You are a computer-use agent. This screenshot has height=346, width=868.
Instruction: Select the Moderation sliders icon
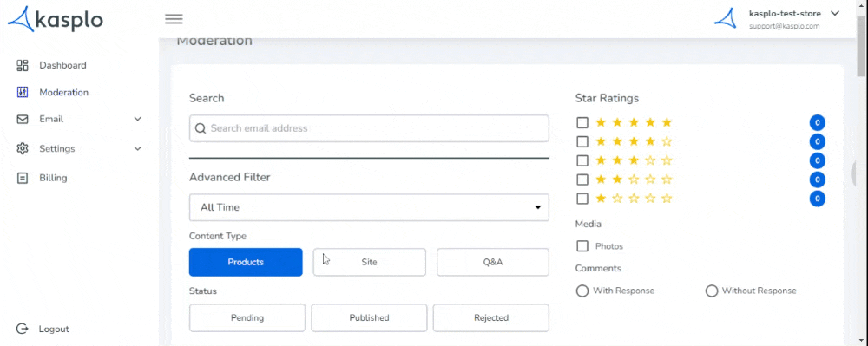pos(23,92)
